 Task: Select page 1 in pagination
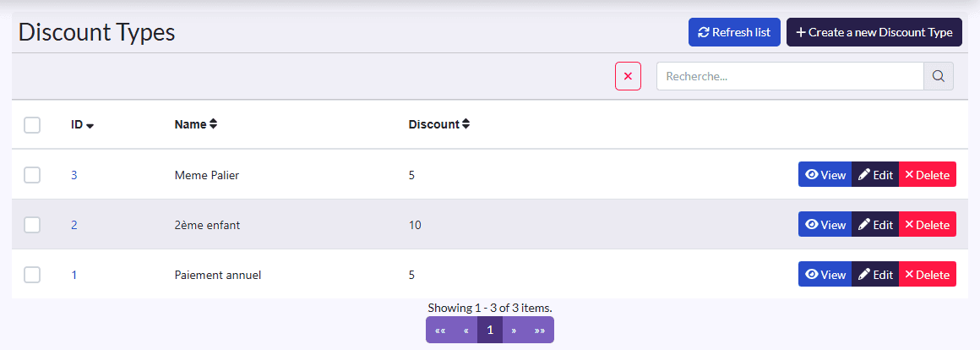(490, 330)
